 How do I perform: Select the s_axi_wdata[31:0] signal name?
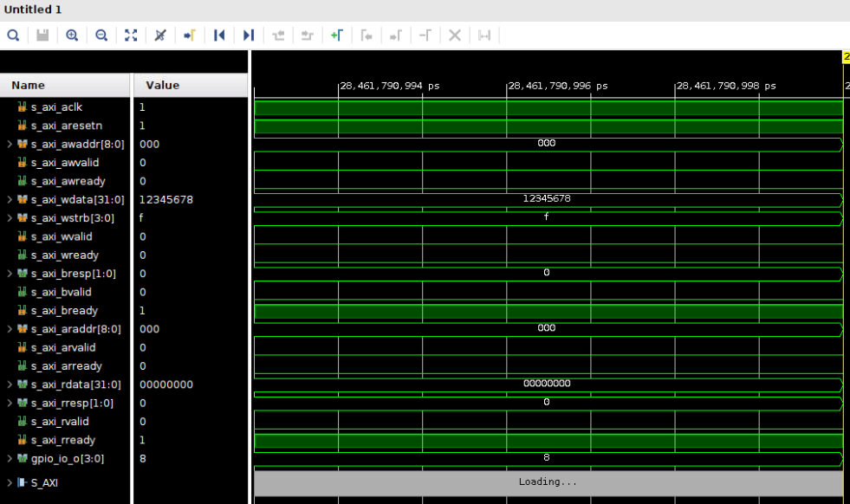pyautogui.click(x=77, y=199)
